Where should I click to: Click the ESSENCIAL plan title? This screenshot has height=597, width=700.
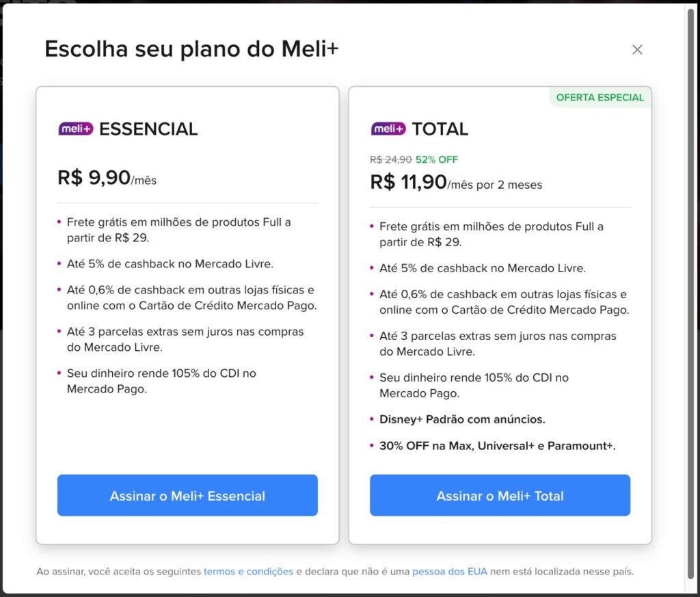149,129
